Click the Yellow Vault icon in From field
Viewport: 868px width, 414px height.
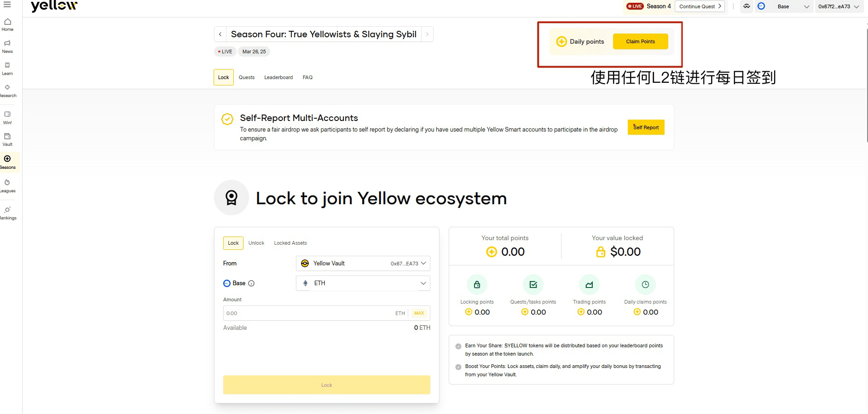305,264
